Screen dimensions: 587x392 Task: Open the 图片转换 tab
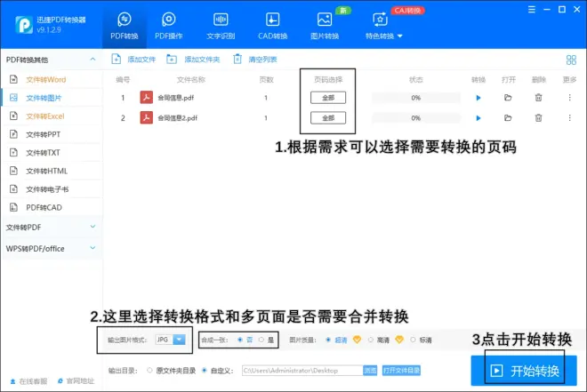tap(325, 26)
